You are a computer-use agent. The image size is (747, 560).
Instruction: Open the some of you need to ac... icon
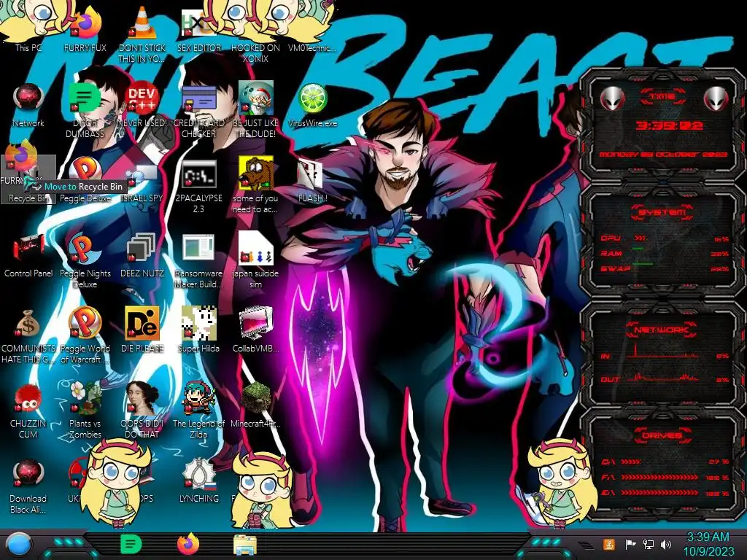[256, 174]
